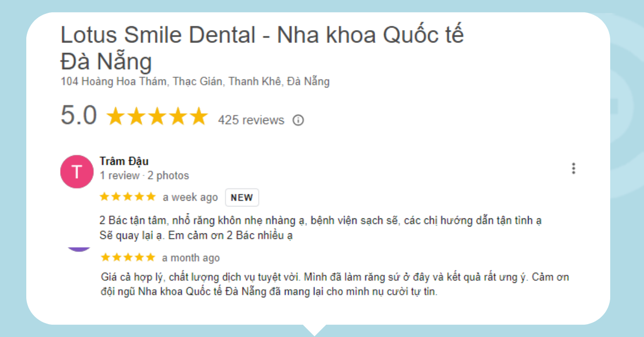Screen dimensions: 644x337
Task: Open the 425 reviews link
Action: [251, 120]
